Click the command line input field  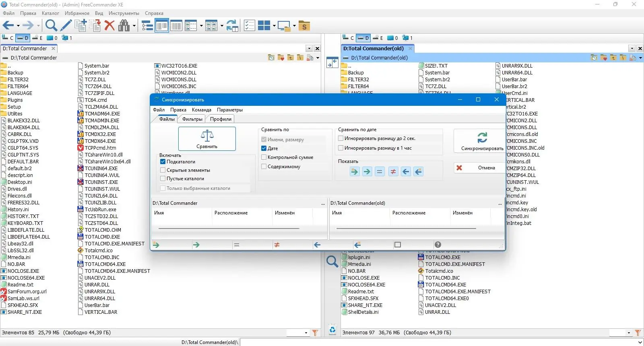tap(438, 342)
